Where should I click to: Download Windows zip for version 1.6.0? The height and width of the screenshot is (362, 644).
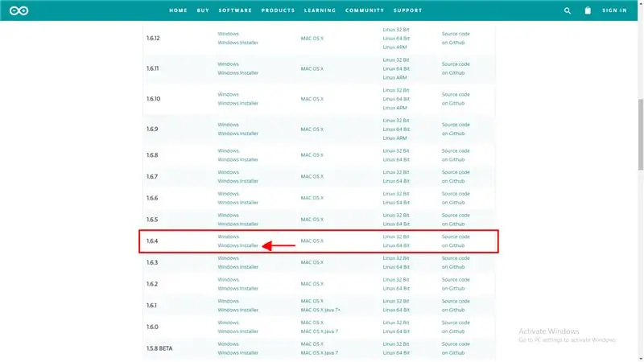point(228,323)
